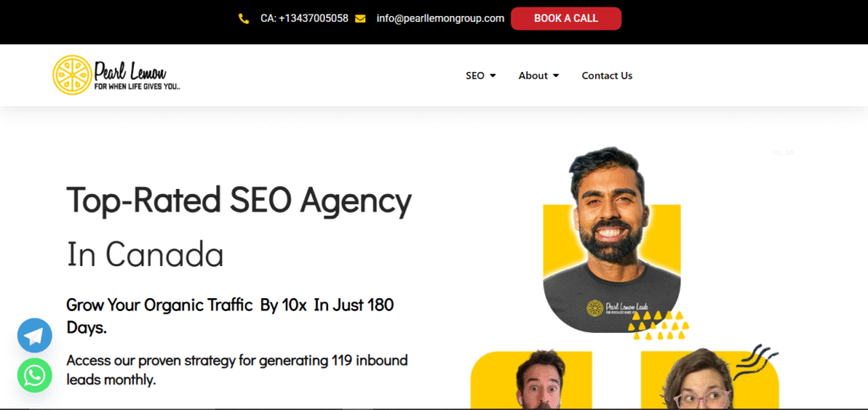This screenshot has height=410, width=868.
Task: Go to Contact Us page
Action: point(607,75)
